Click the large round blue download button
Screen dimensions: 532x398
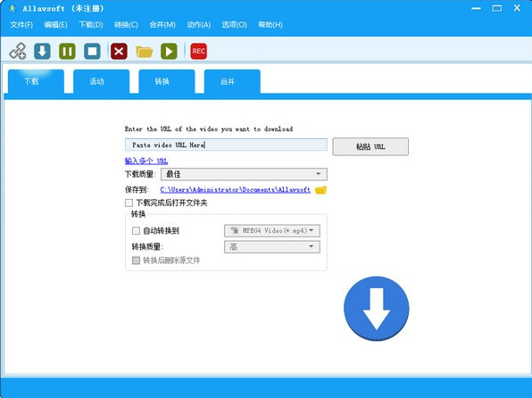click(377, 309)
